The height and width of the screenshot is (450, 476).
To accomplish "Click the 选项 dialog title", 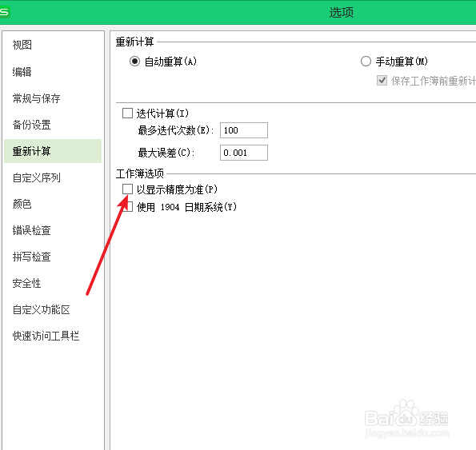I will point(342,13).
